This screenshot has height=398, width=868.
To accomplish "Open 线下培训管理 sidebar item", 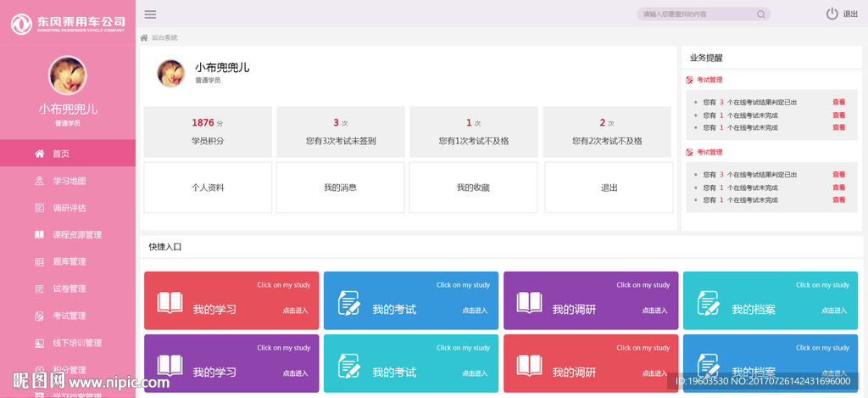I will (76, 344).
